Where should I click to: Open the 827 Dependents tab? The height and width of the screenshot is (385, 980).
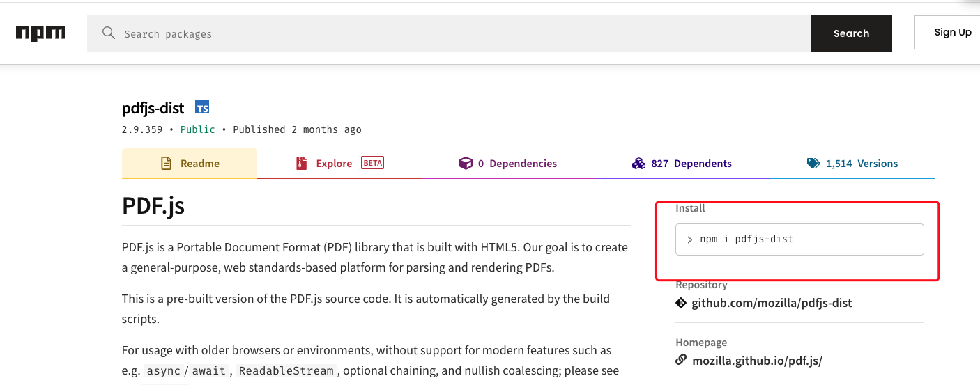(x=682, y=164)
